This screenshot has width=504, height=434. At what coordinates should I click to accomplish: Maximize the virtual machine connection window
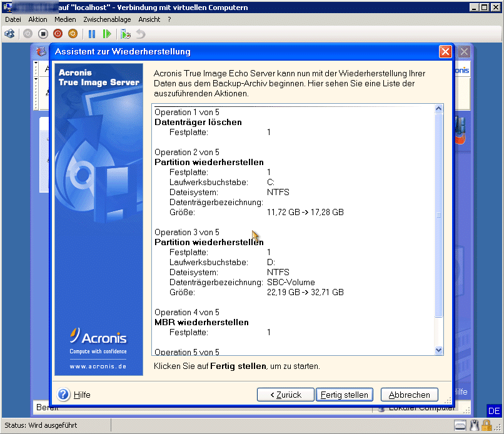(x=485, y=8)
